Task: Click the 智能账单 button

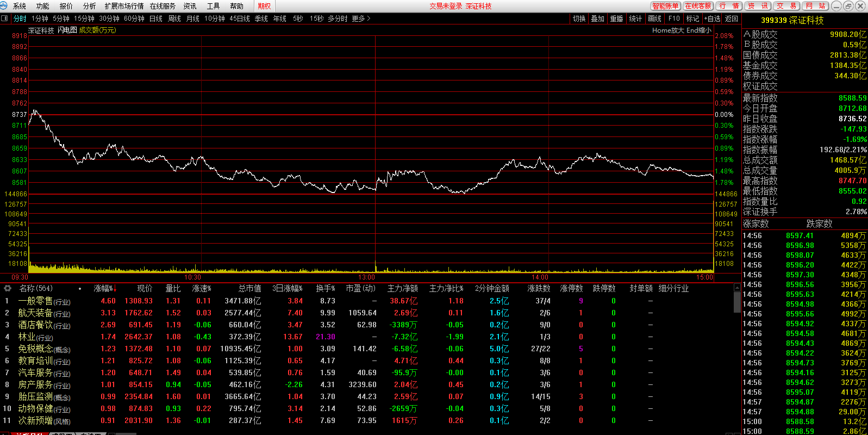Action: tap(665, 6)
